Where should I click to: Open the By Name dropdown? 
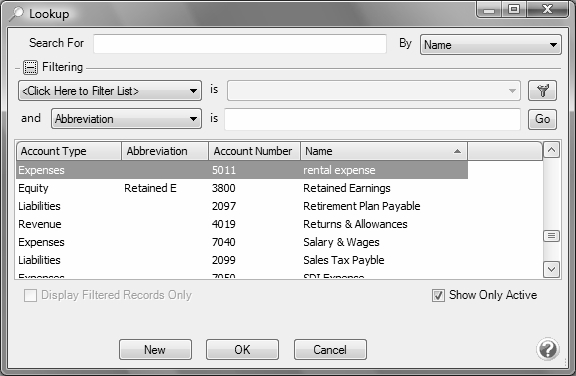[x=490, y=45]
